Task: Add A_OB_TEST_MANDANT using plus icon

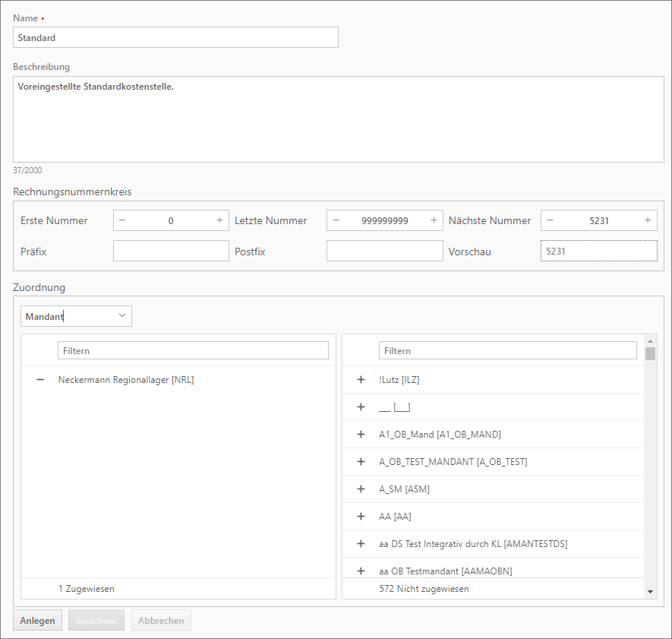Action: (361, 461)
